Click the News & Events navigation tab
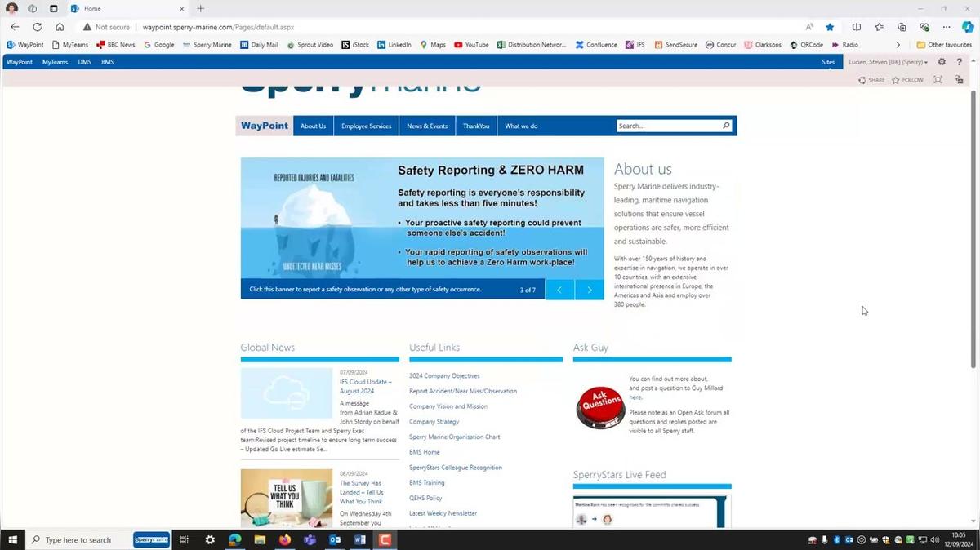 click(427, 126)
